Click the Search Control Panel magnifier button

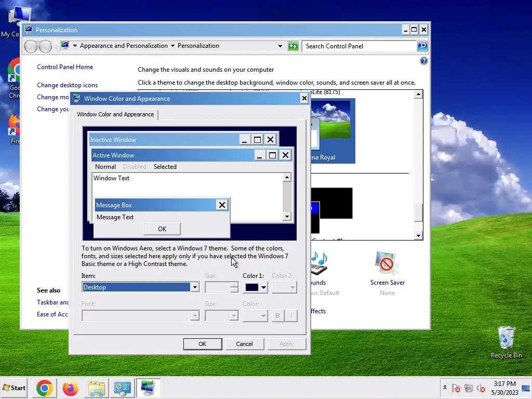tap(422, 46)
